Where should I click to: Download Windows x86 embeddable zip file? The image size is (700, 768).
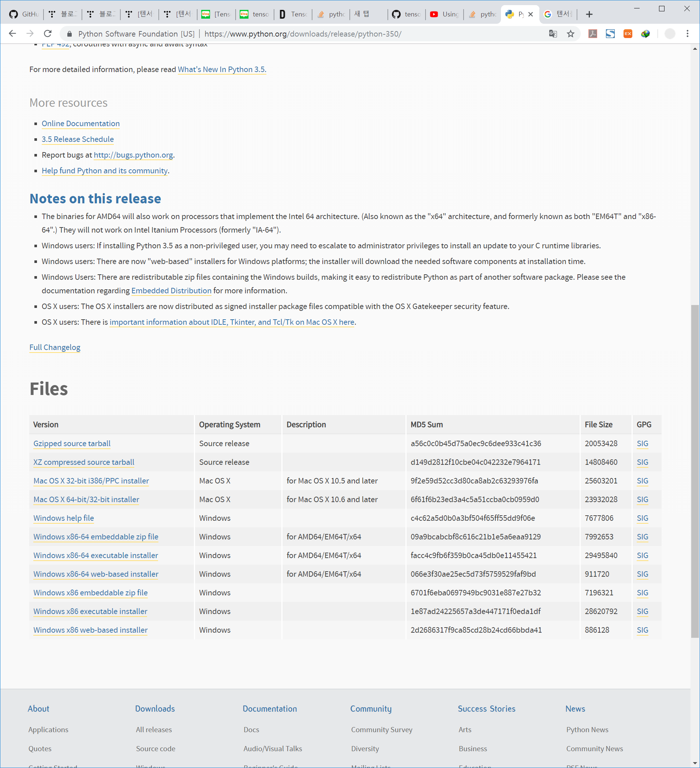coord(90,593)
